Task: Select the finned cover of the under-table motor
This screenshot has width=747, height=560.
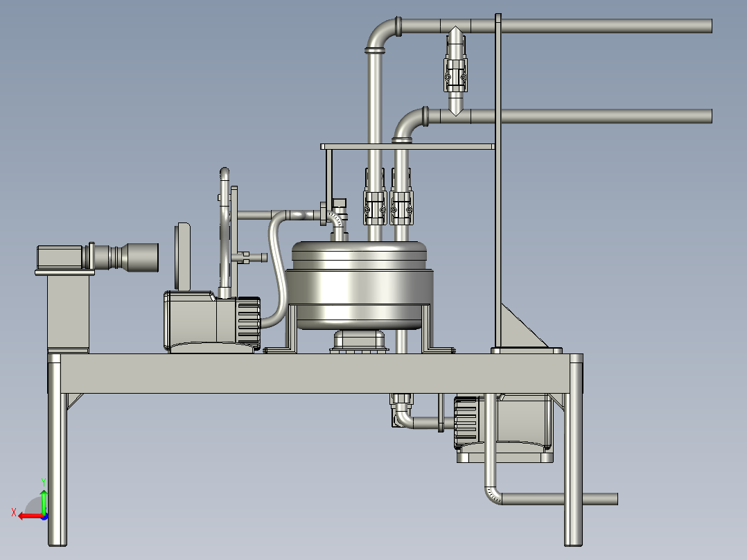Action: point(467,422)
